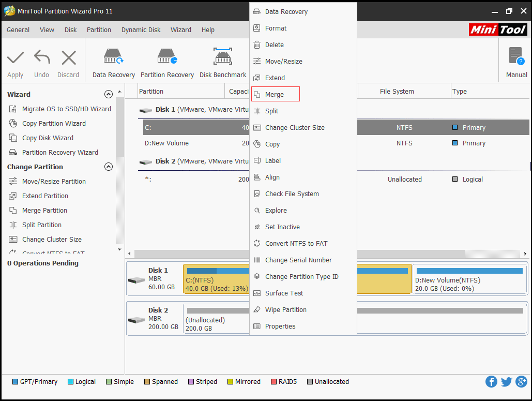The height and width of the screenshot is (401, 532).
Task: Click the partition list right scroll arrow
Action: (525, 254)
